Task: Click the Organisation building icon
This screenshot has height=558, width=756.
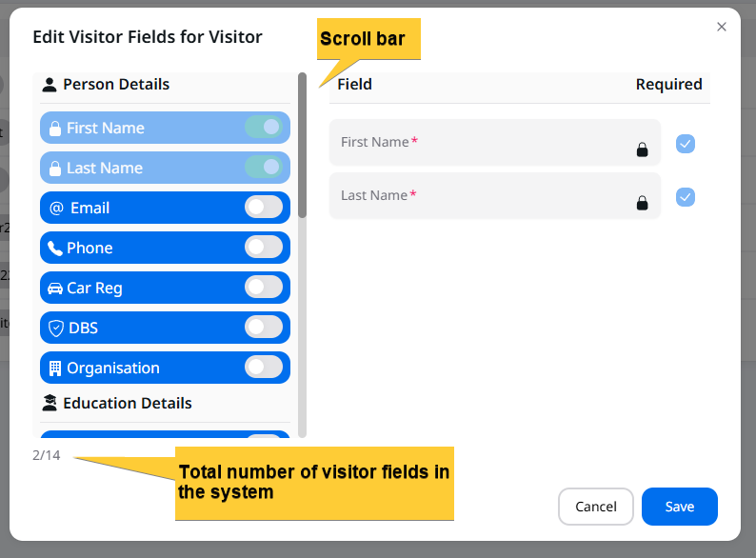Action: (54, 369)
